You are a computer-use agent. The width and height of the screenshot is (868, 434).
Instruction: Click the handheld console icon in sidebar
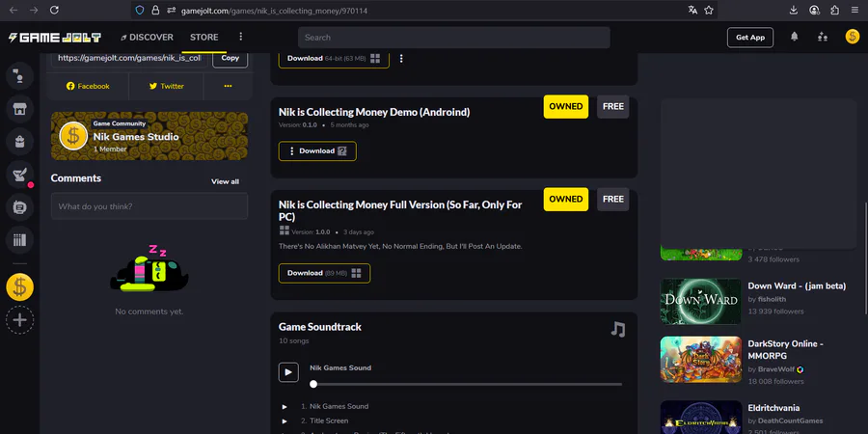(x=19, y=207)
